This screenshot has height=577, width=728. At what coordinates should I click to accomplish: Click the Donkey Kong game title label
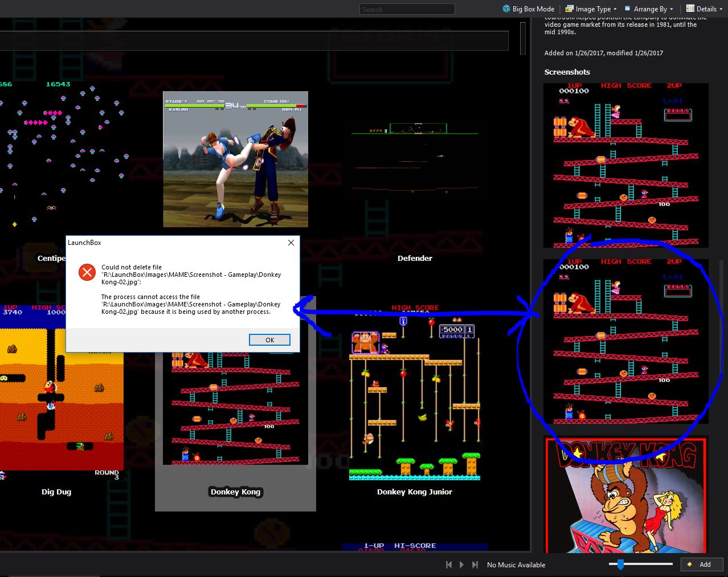(x=235, y=492)
